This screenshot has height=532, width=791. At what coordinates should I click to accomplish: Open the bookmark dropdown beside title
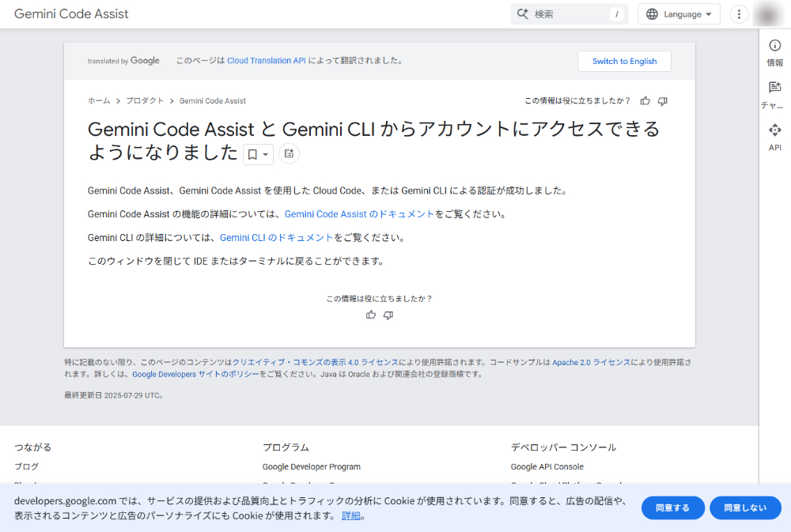259,154
